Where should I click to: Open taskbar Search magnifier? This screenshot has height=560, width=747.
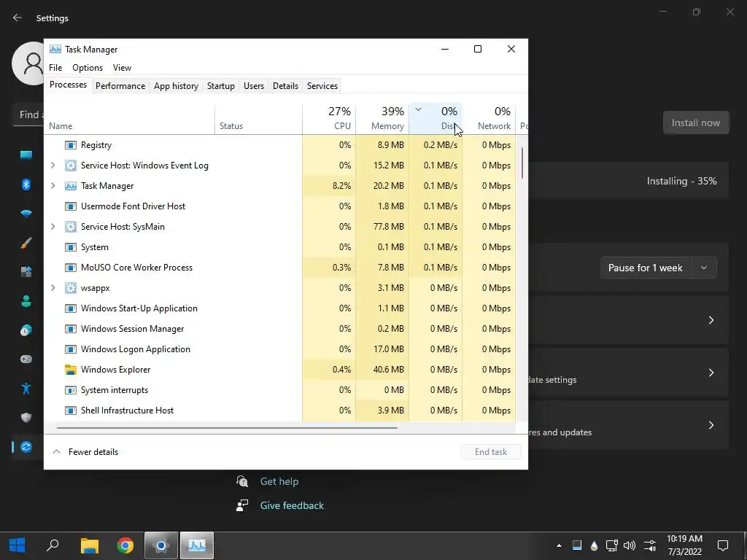point(53,545)
